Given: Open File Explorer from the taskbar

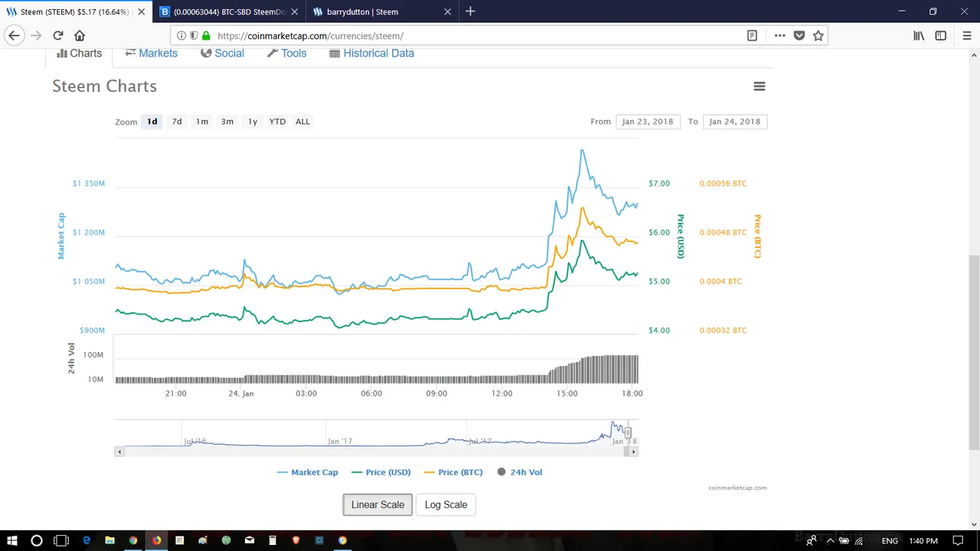Looking at the screenshot, I should tap(109, 540).
